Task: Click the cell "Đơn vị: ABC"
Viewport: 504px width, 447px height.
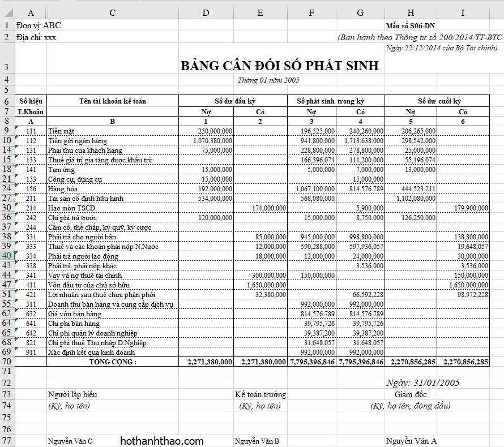Action: pos(39,25)
